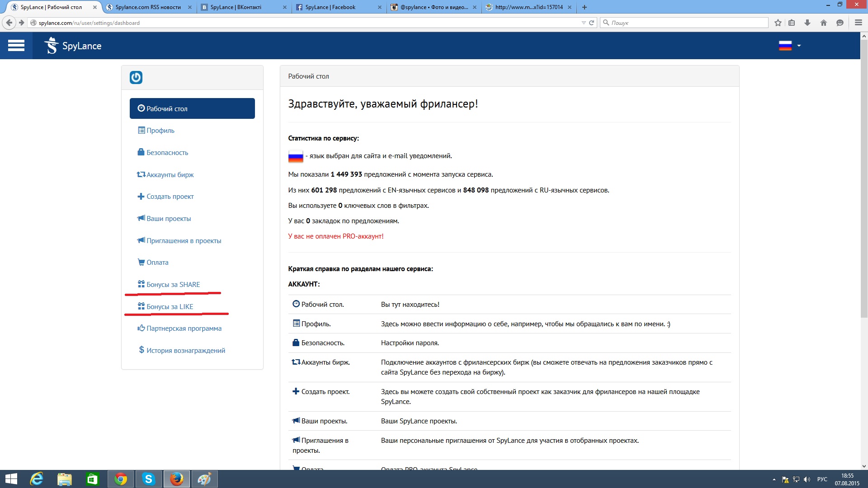Open the Профиль sidebar item
The width and height of the screenshot is (868, 488).
tap(160, 131)
